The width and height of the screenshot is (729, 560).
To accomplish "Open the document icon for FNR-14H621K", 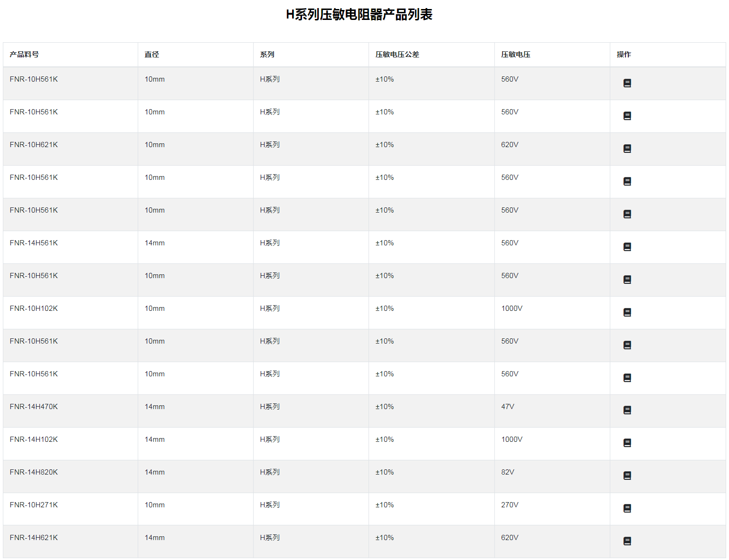I will (627, 541).
